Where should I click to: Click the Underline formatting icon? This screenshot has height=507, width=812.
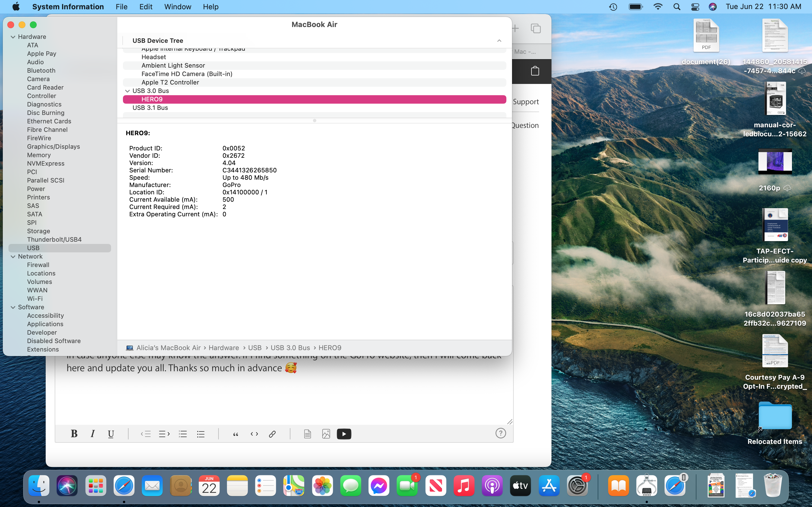point(111,434)
